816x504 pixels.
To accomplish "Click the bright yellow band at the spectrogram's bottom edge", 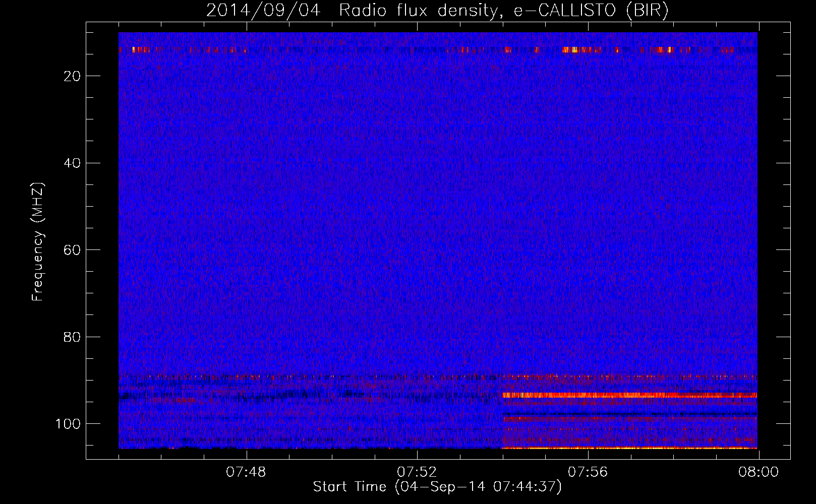I will coord(629,448).
